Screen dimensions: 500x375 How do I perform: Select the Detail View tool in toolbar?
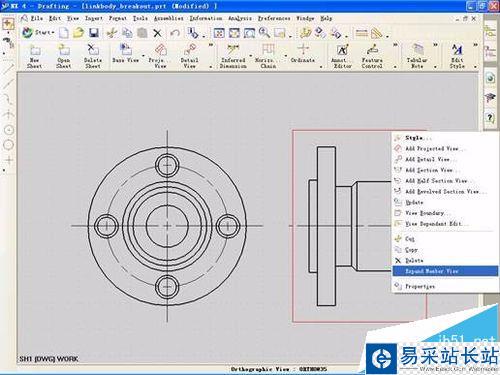coord(189,57)
